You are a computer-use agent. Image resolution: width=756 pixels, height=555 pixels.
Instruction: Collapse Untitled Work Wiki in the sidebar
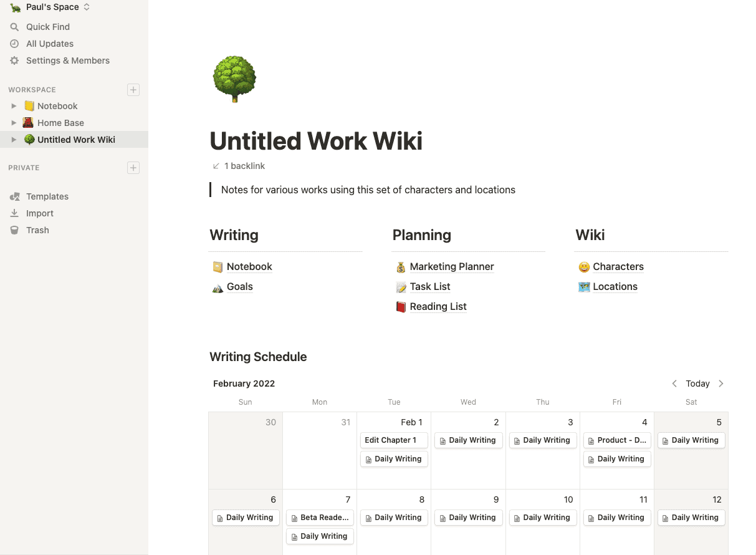click(x=15, y=139)
